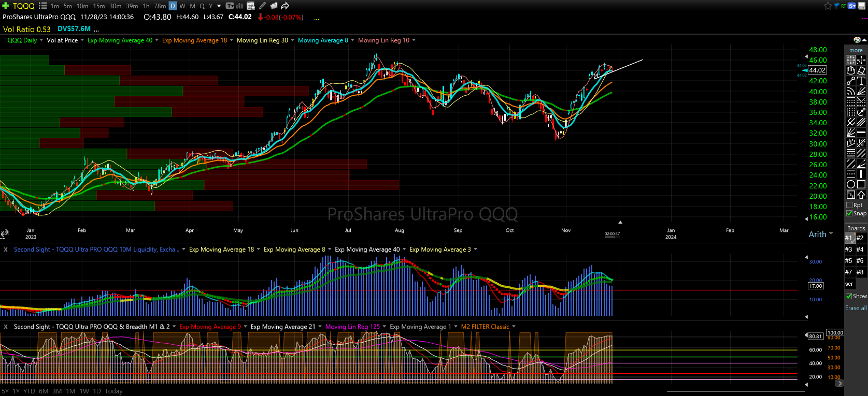Switch timeframe to 5m

(68, 6)
